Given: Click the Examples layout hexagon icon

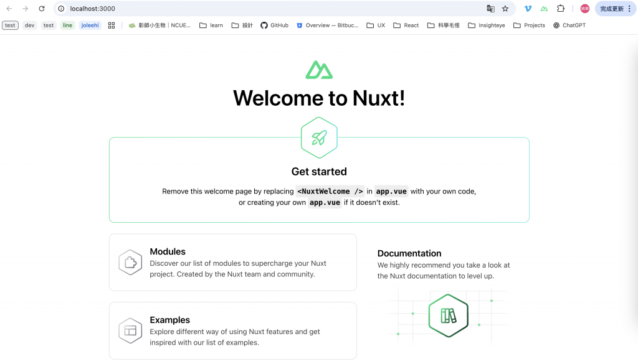Looking at the screenshot, I should point(130,330).
